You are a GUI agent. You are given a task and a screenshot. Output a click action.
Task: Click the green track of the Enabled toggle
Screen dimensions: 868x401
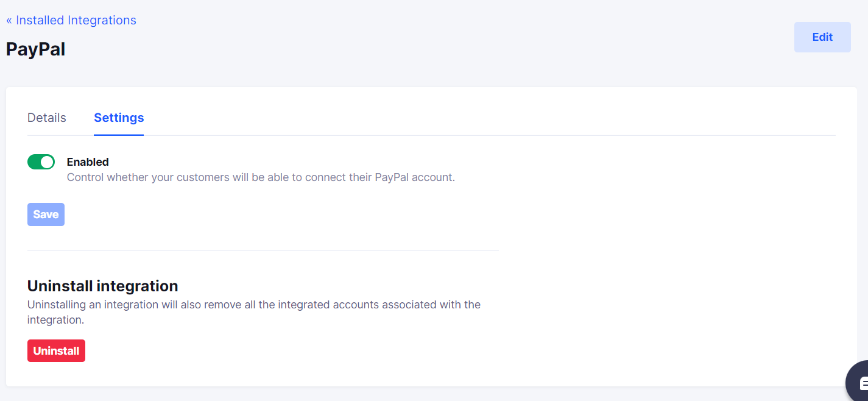pyautogui.click(x=34, y=161)
